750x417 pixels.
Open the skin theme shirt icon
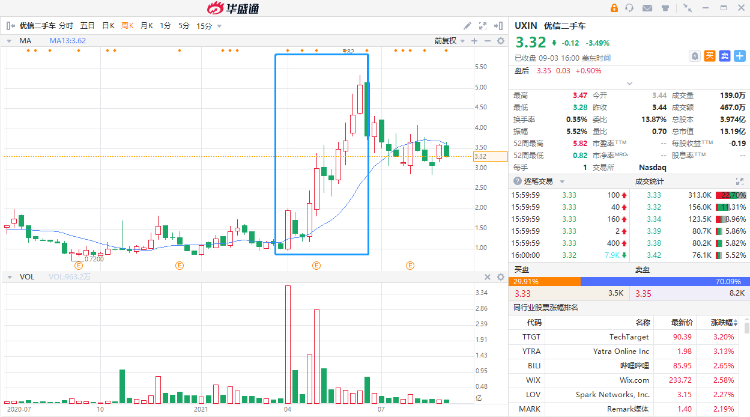(665, 8)
